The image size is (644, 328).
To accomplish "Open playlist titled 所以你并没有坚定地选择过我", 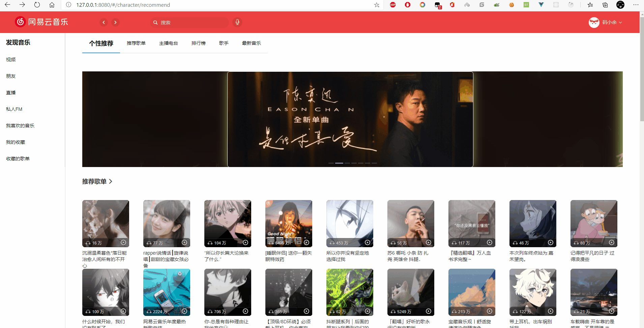I will click(x=348, y=256).
